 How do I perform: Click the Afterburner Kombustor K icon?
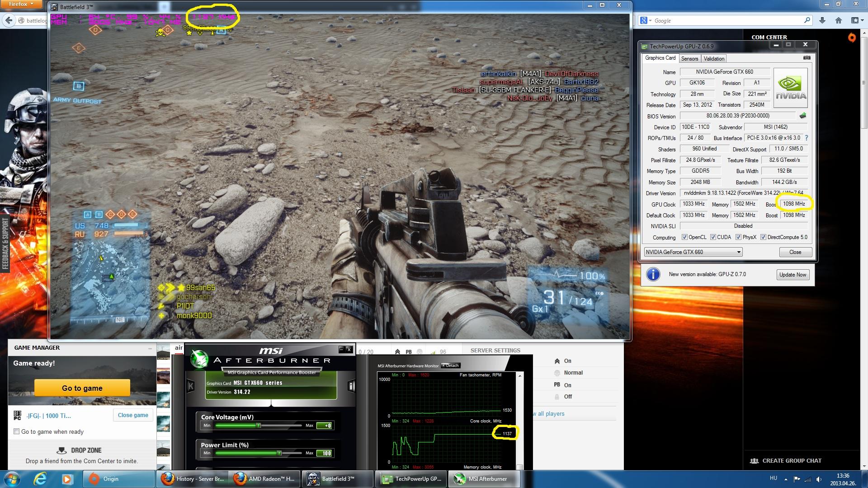click(190, 386)
